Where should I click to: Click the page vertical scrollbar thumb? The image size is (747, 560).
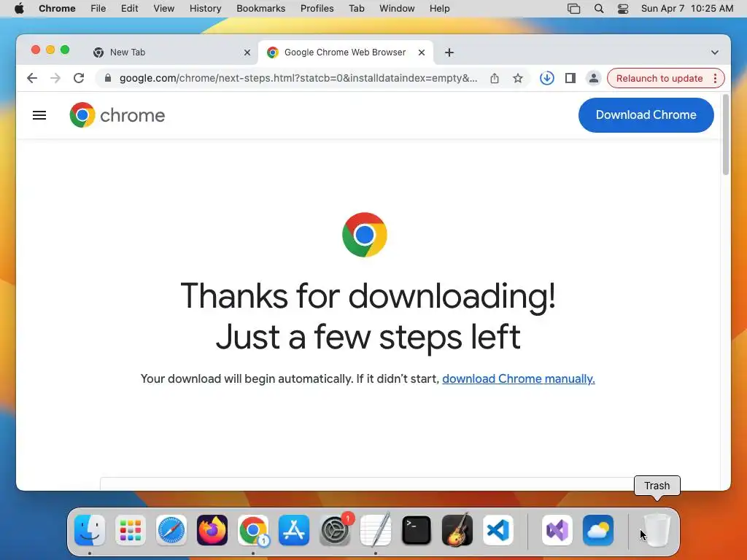click(726, 135)
